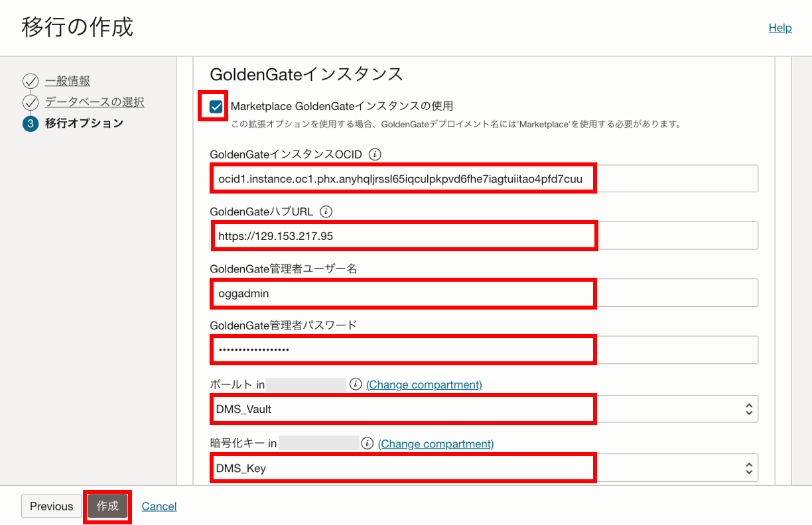Viewport: 812px width, 525px height.
Task: Expand the DMS_Key encryption key dropdown
Action: 483,468
